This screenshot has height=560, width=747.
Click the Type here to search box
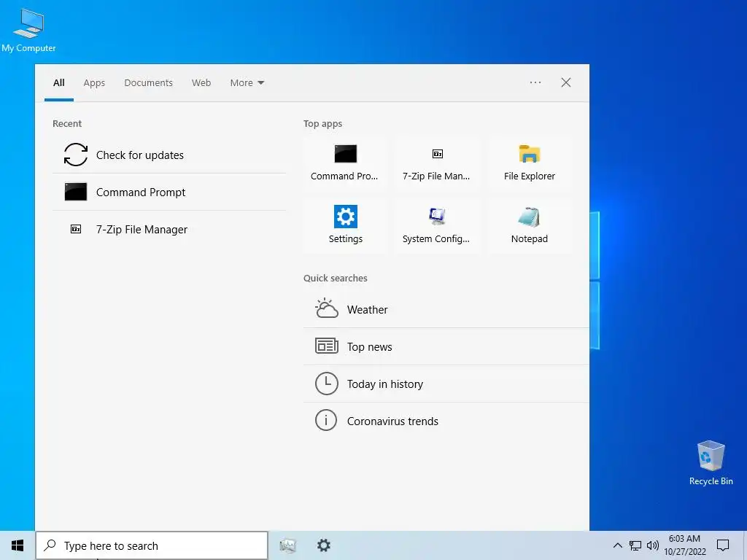(x=152, y=545)
